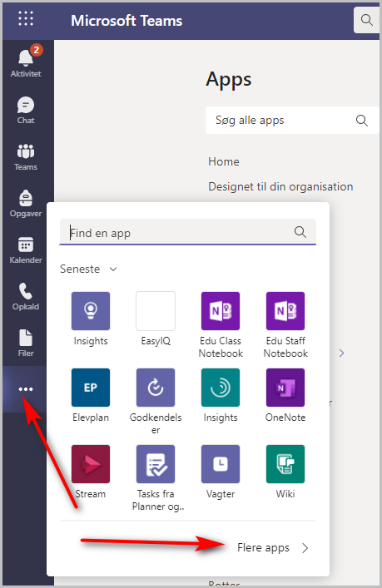382x588 pixels.
Task: Open Opkald phone icon
Action: pyautogui.click(x=26, y=296)
